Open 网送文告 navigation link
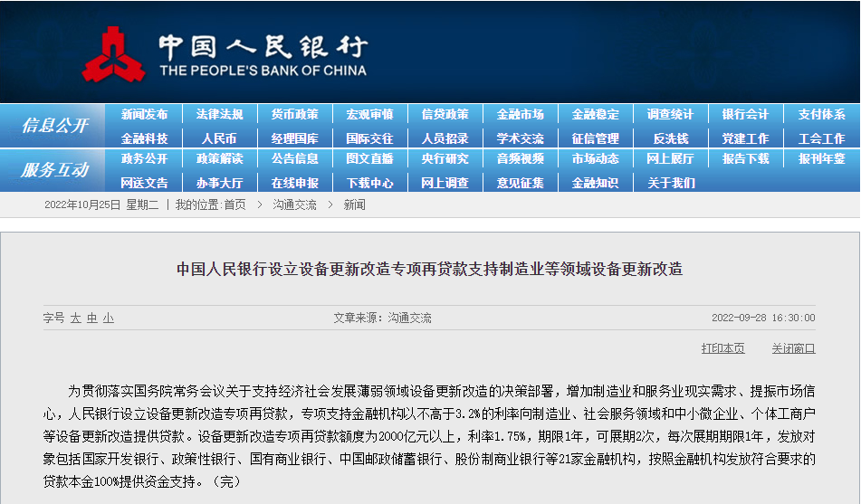 (145, 183)
